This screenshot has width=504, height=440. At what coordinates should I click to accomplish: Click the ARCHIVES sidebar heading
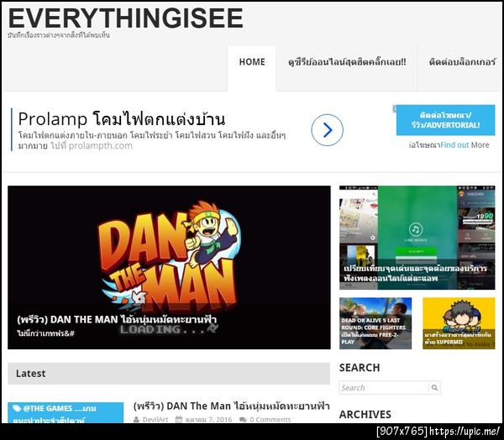tap(365, 414)
